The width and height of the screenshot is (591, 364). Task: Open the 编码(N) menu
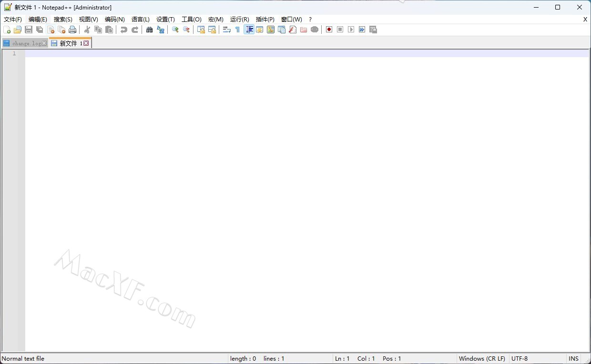coord(115,20)
